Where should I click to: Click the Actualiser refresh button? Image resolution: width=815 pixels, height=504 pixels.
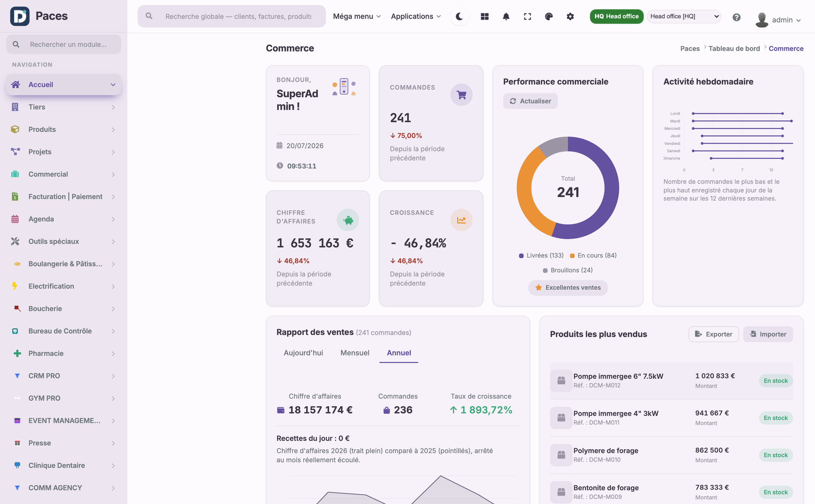point(530,101)
